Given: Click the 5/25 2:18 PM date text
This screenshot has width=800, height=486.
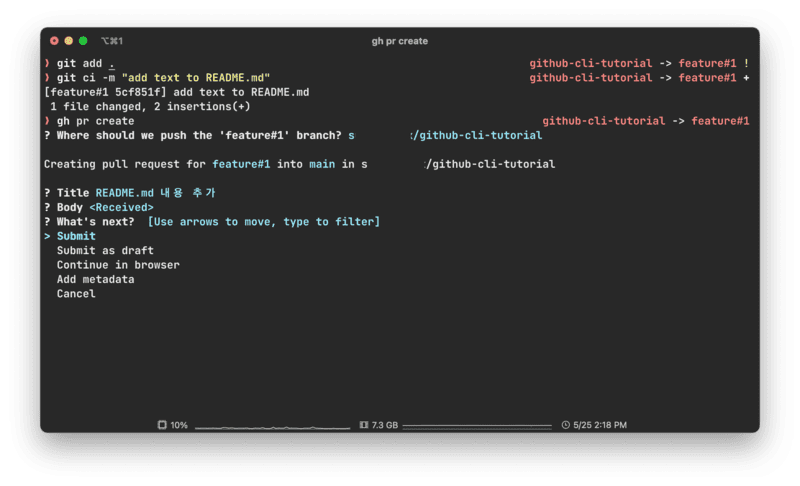Looking at the screenshot, I should [601, 425].
